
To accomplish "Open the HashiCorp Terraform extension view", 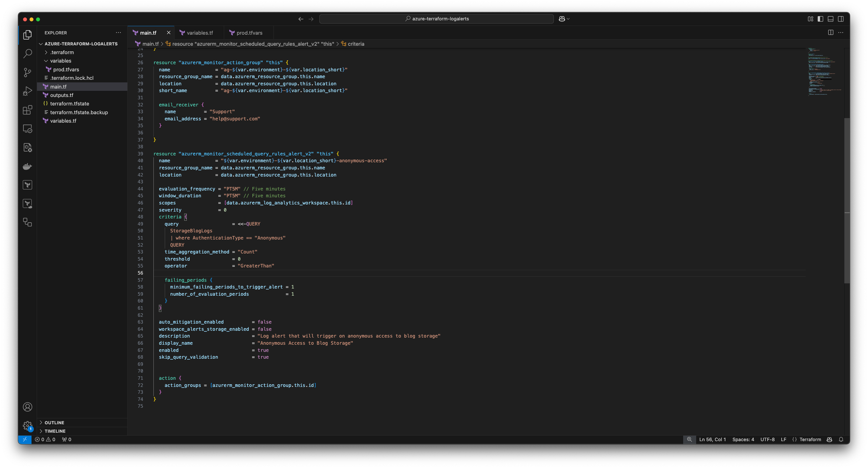I will click(x=27, y=184).
